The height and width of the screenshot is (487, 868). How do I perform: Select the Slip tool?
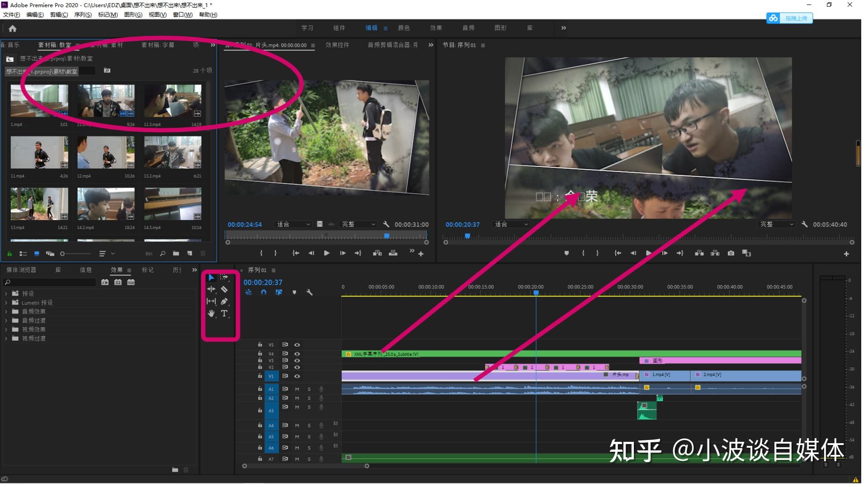pyautogui.click(x=211, y=302)
